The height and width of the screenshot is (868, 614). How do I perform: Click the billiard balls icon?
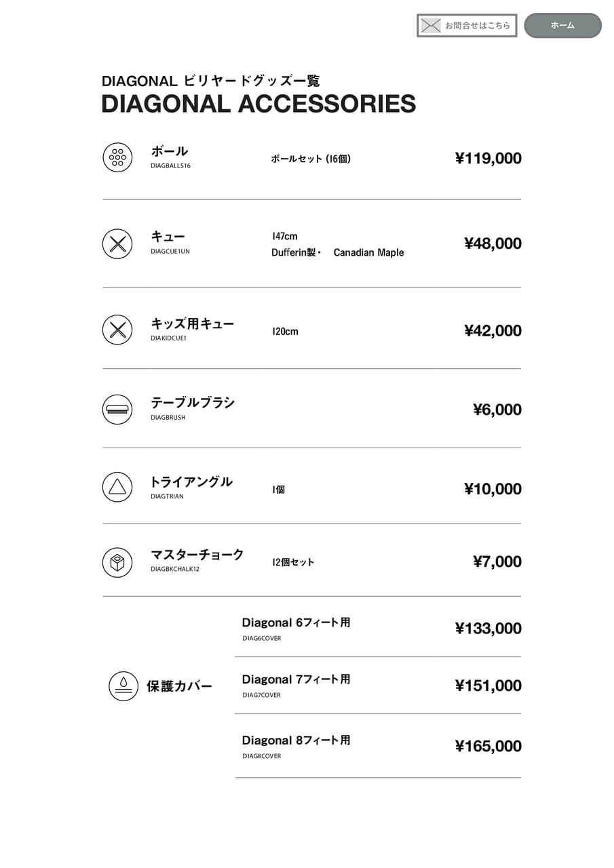(x=117, y=157)
